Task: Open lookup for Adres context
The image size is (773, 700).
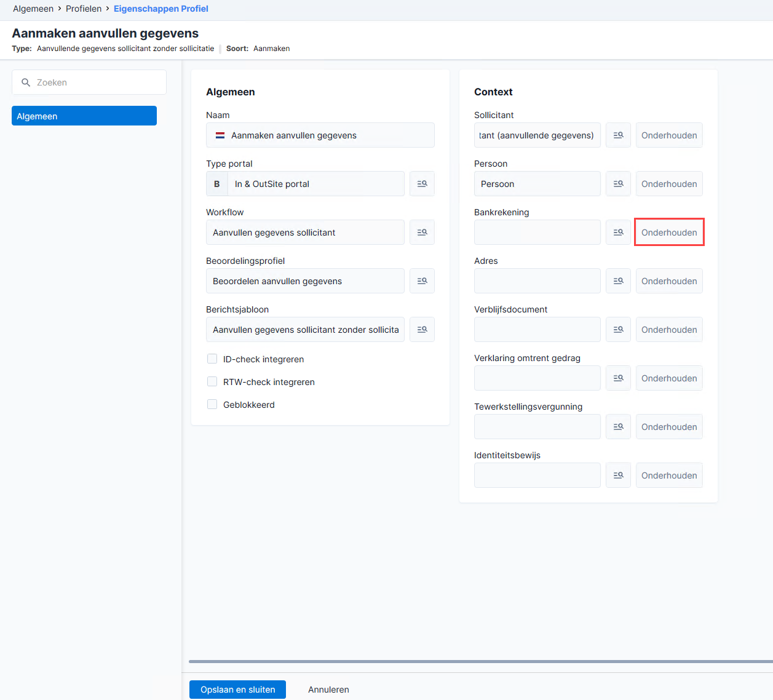Action: [x=618, y=281]
